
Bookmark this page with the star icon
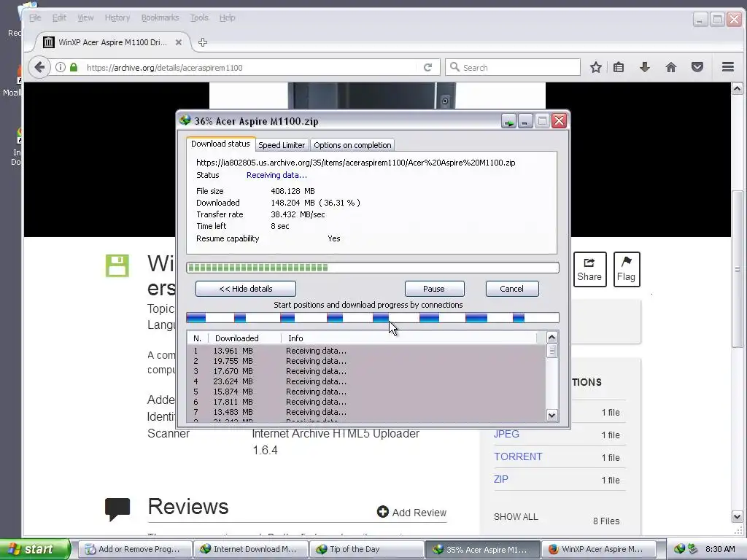595,67
